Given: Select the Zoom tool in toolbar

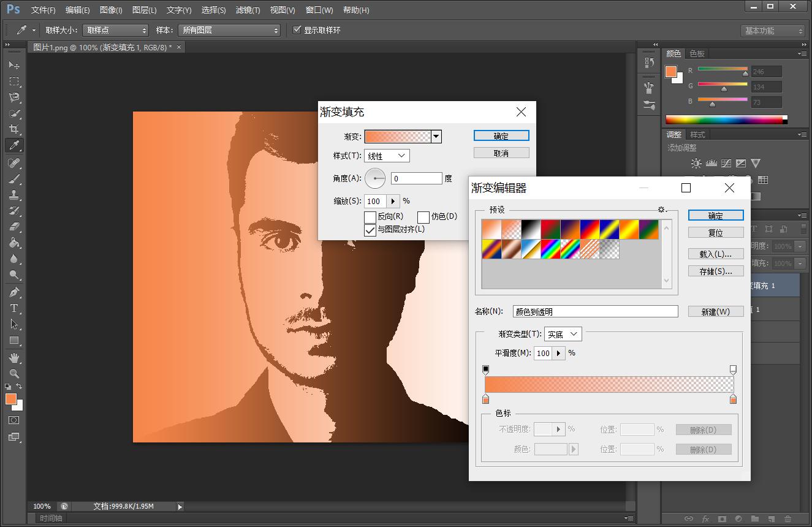Looking at the screenshot, I should (x=13, y=373).
